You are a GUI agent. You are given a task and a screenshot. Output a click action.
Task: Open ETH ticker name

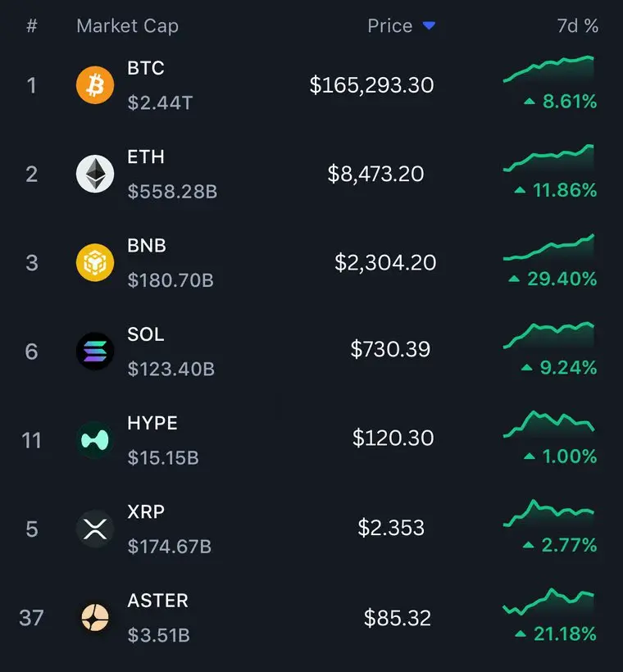point(146,157)
